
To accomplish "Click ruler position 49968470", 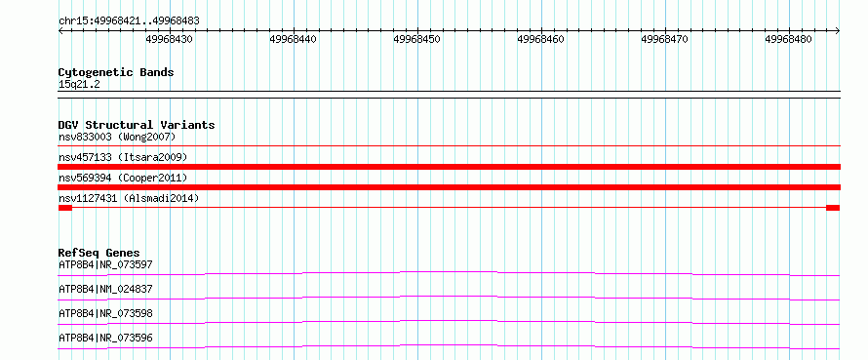I will click(x=664, y=39).
